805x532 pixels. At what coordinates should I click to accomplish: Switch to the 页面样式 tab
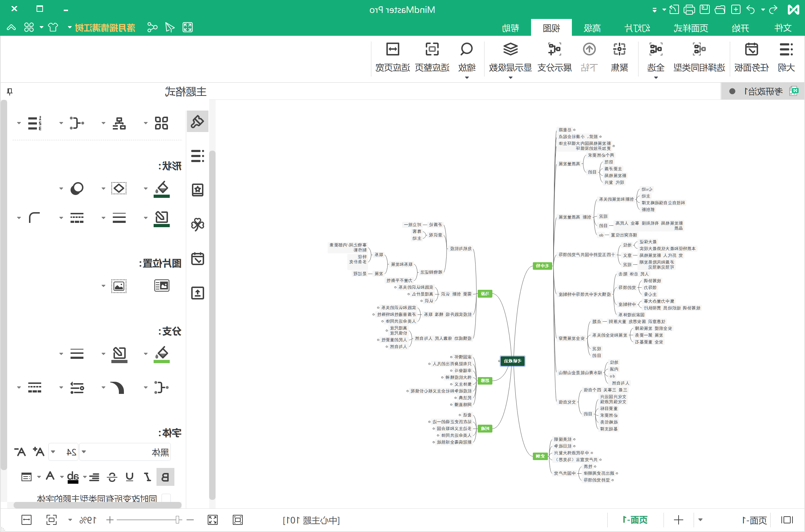point(690,28)
